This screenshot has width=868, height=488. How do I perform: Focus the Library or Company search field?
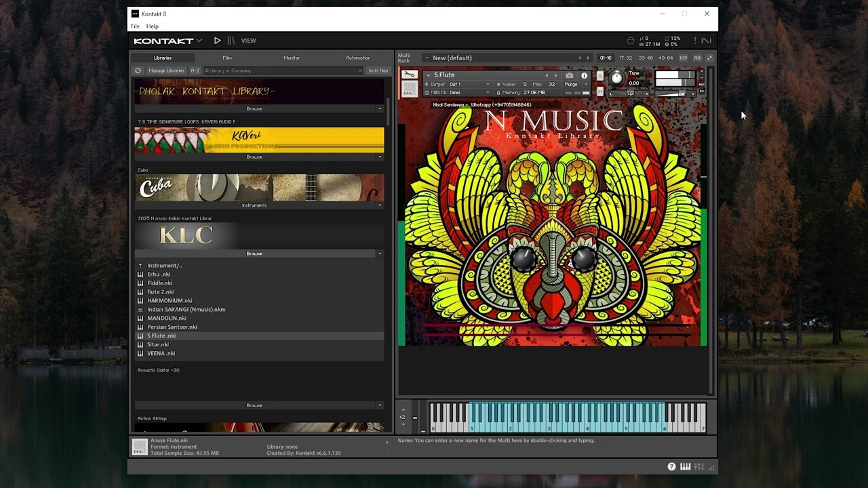tap(283, 70)
